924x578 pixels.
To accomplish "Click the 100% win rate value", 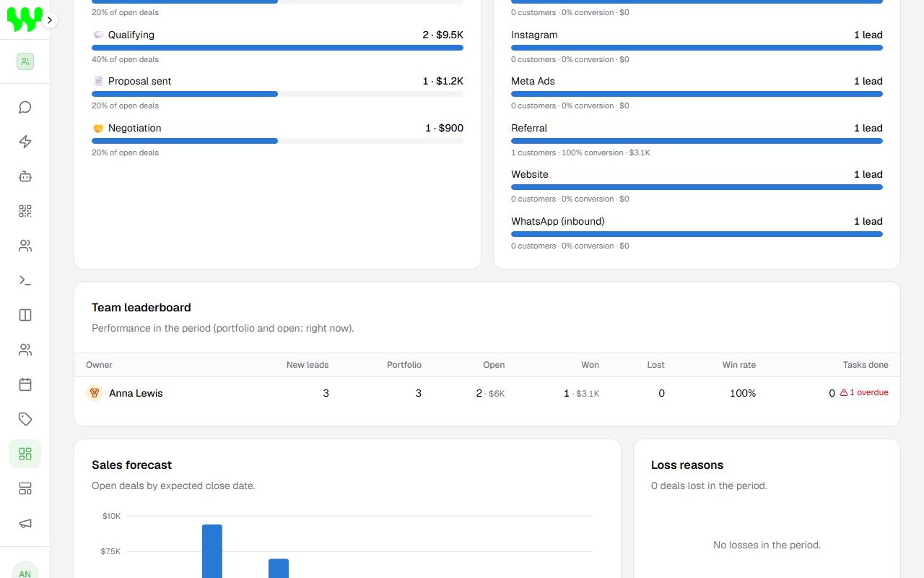I will pyautogui.click(x=743, y=393).
